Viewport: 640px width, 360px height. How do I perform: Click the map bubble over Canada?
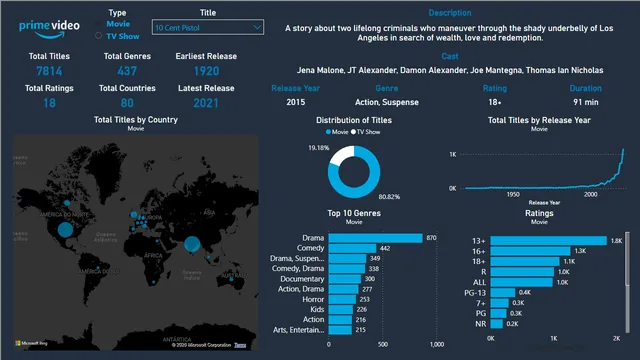[x=67, y=203]
